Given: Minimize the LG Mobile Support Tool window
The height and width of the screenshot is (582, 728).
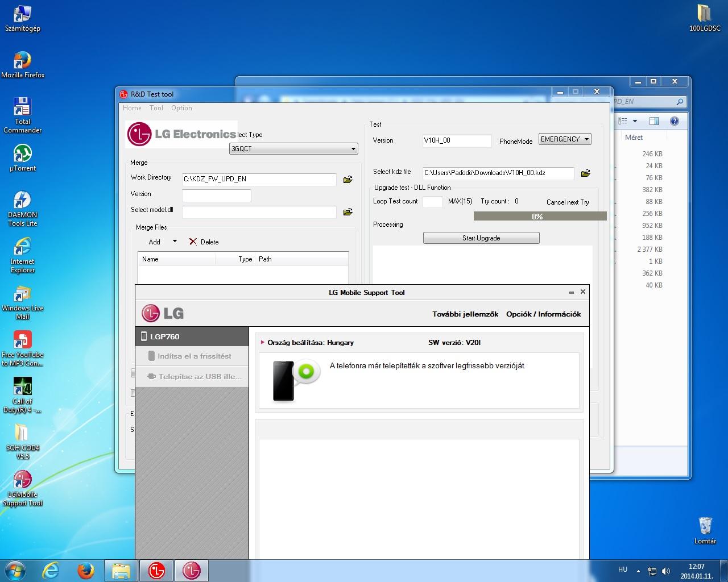Looking at the screenshot, I should [571, 292].
